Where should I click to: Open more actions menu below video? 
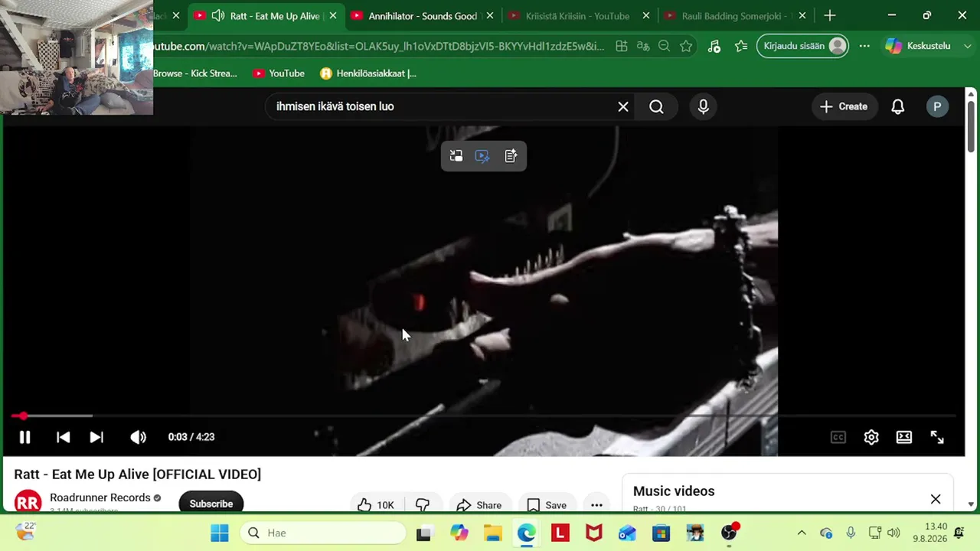(596, 505)
